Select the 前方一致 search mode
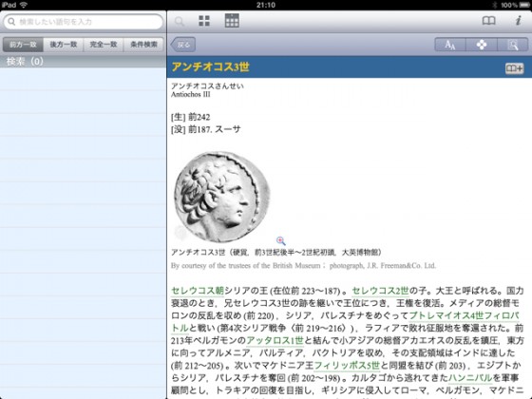Viewport: 532px width, 399px height. point(23,45)
